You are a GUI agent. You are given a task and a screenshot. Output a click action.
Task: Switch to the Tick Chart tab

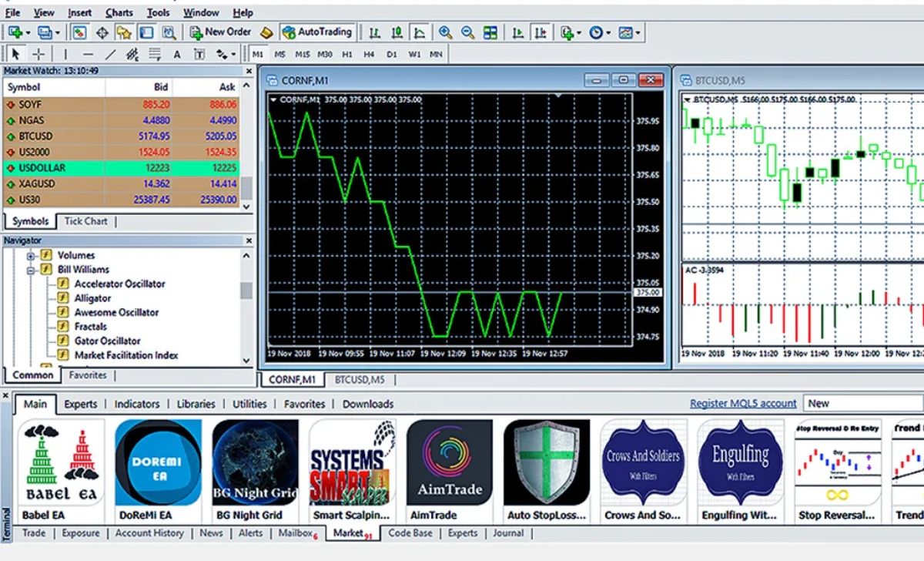85,221
